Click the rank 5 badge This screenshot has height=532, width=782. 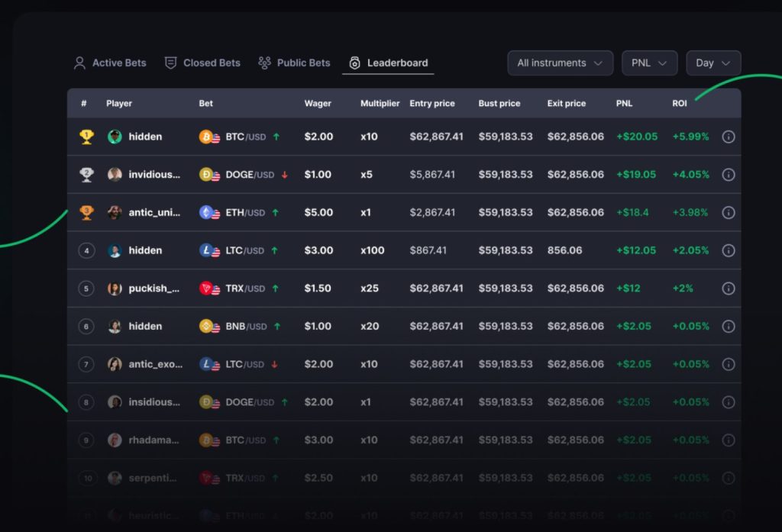tap(86, 289)
